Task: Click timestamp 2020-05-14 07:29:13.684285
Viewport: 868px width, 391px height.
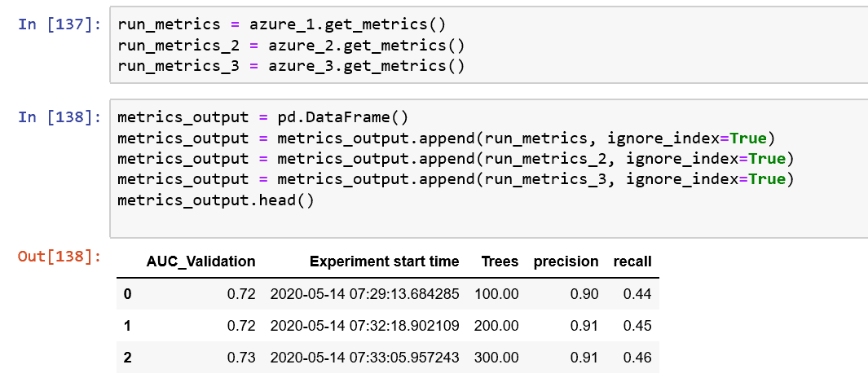Action: (x=365, y=294)
